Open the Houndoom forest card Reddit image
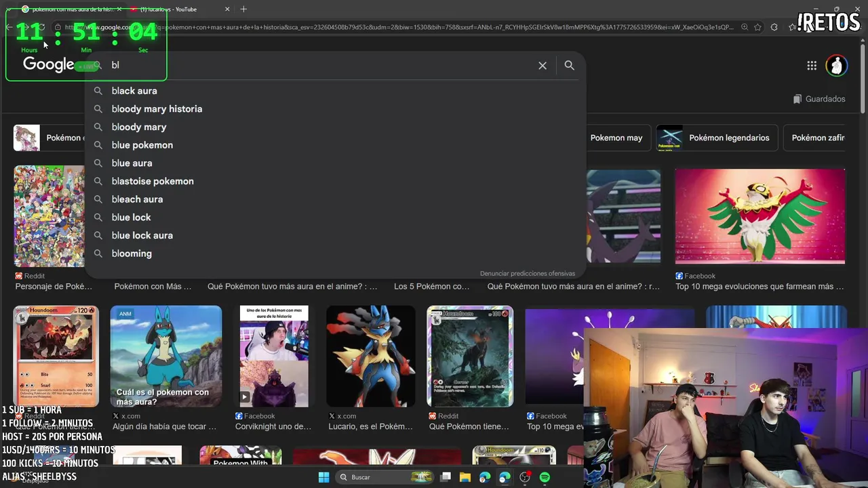Viewport: 868px width, 488px height. [x=470, y=357]
